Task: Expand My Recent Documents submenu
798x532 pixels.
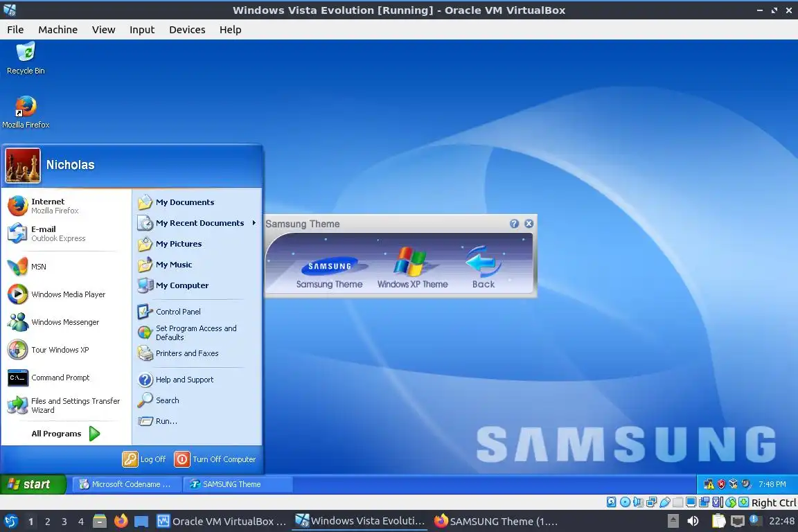Action: tap(197, 223)
